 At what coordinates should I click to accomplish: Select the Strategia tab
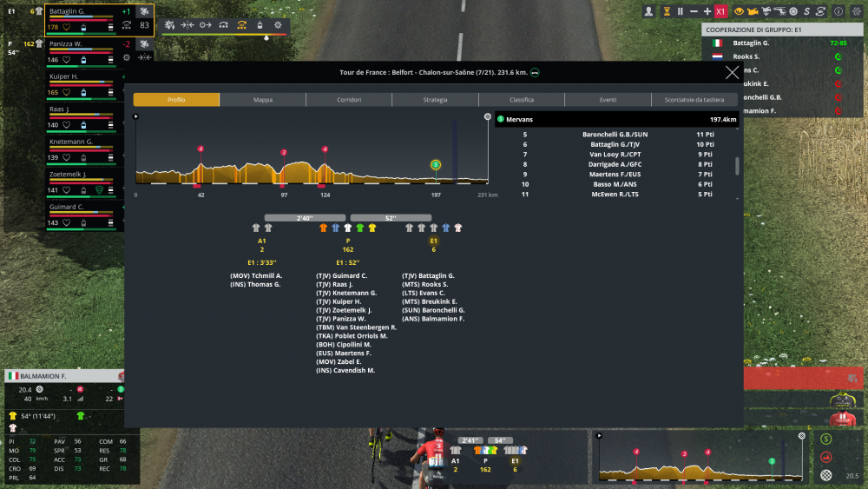[x=435, y=100]
